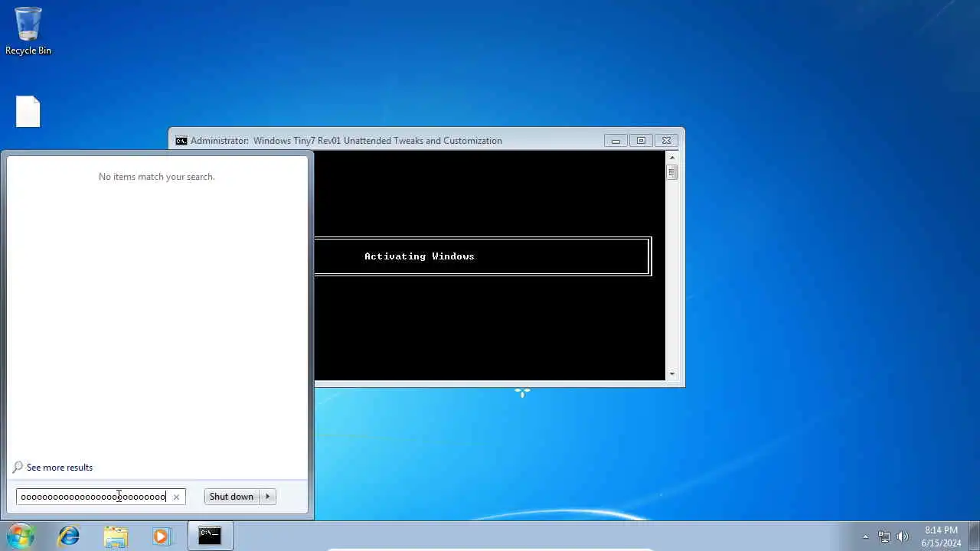This screenshot has width=980, height=551.
Task: Select the blank file icon on desktop
Action: 28,112
